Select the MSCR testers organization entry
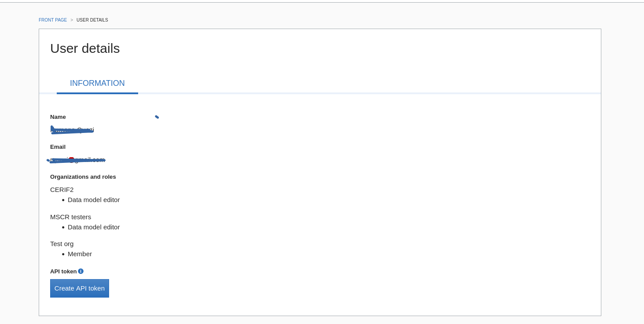 point(71,217)
